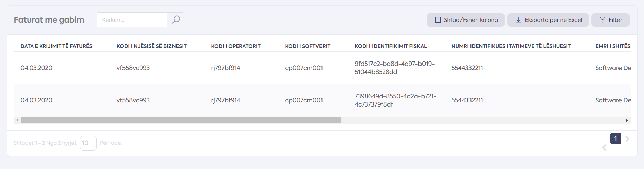Go to previous page chevron arrow
644x169 pixels.
coord(604,147)
